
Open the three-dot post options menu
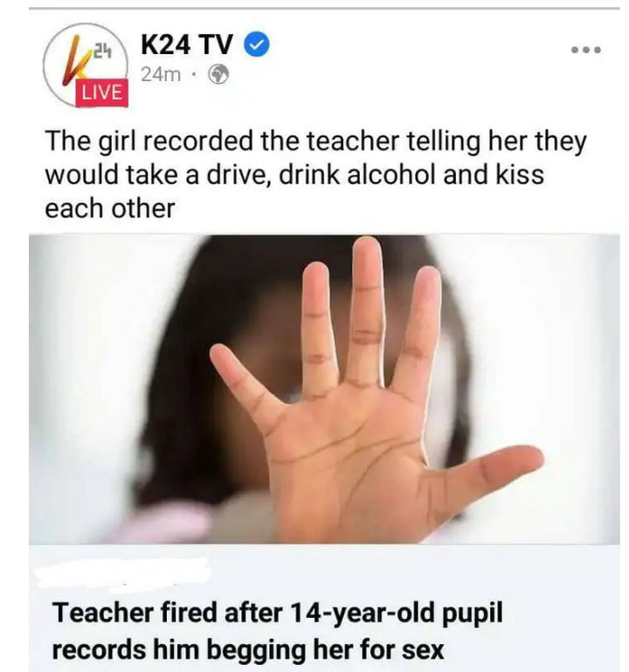point(585,50)
